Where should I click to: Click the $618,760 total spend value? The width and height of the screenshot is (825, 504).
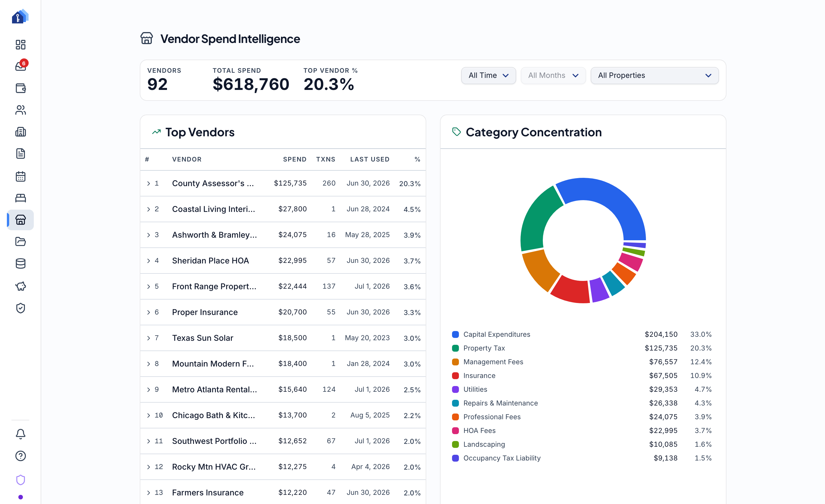(251, 84)
